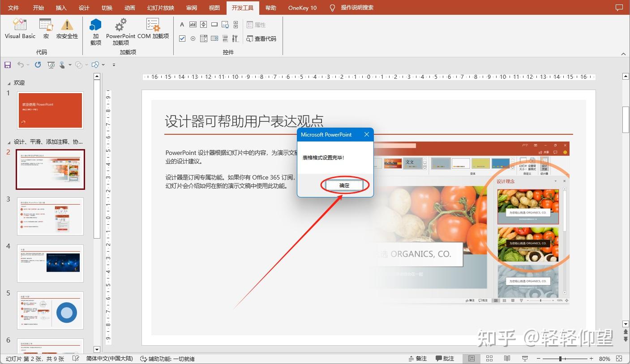The height and width of the screenshot is (364, 630).
Task: Start Slide Show from status bar
Action: point(525,359)
